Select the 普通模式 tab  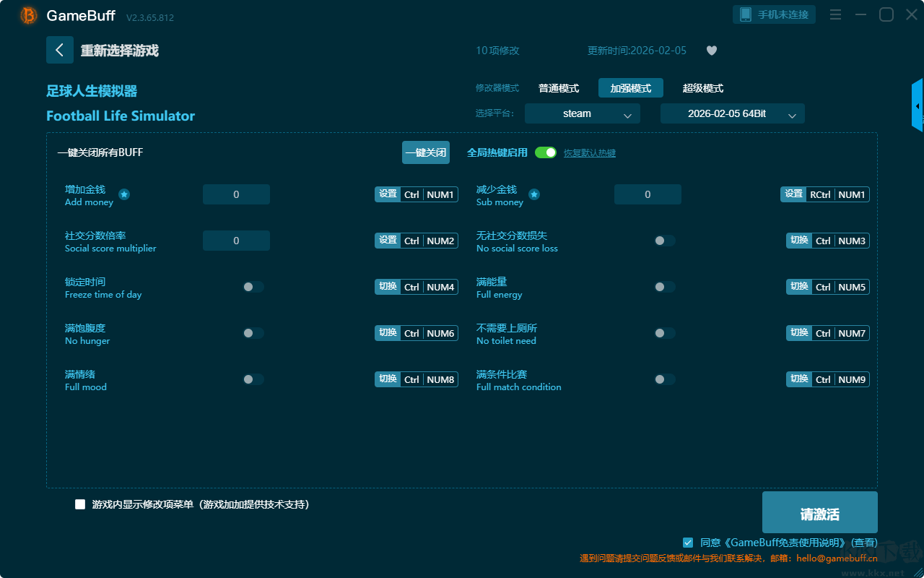click(559, 88)
